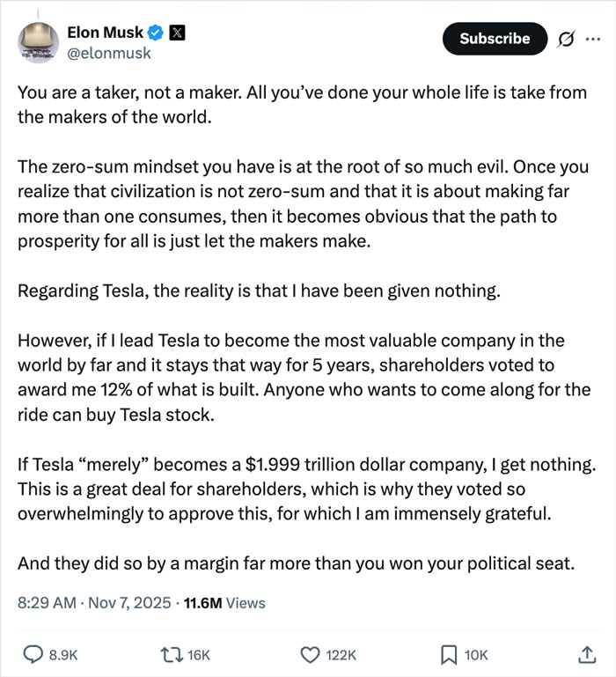Click the 10K bookmarks count

tap(476, 655)
